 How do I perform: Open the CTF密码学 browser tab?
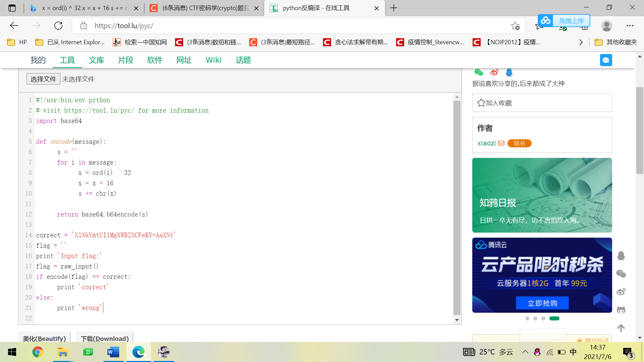205,8
